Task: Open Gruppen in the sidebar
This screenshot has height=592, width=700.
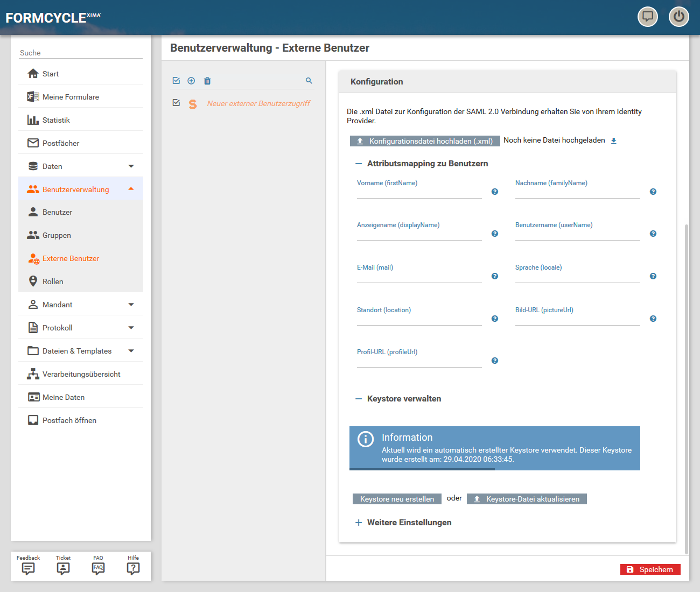Action: (57, 235)
